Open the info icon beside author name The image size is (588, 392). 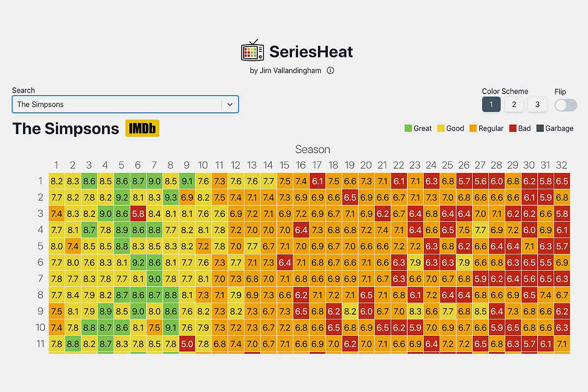click(330, 70)
